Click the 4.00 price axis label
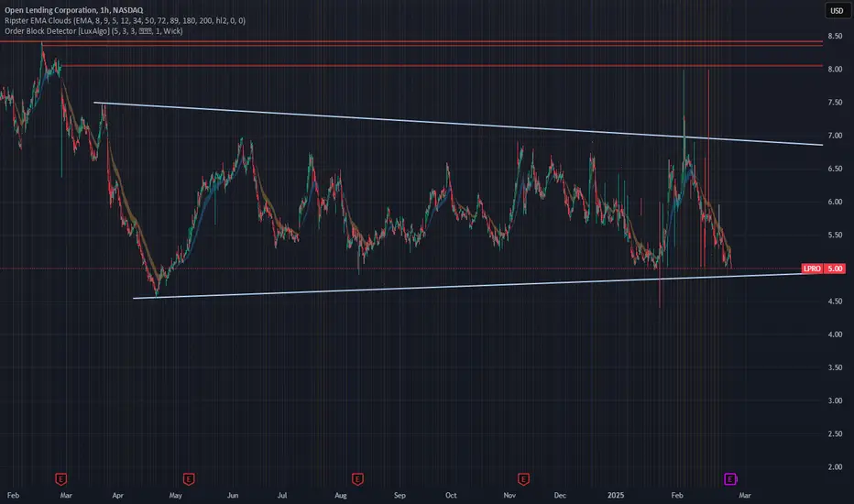Viewport: 854px width, 504px height. (835, 334)
